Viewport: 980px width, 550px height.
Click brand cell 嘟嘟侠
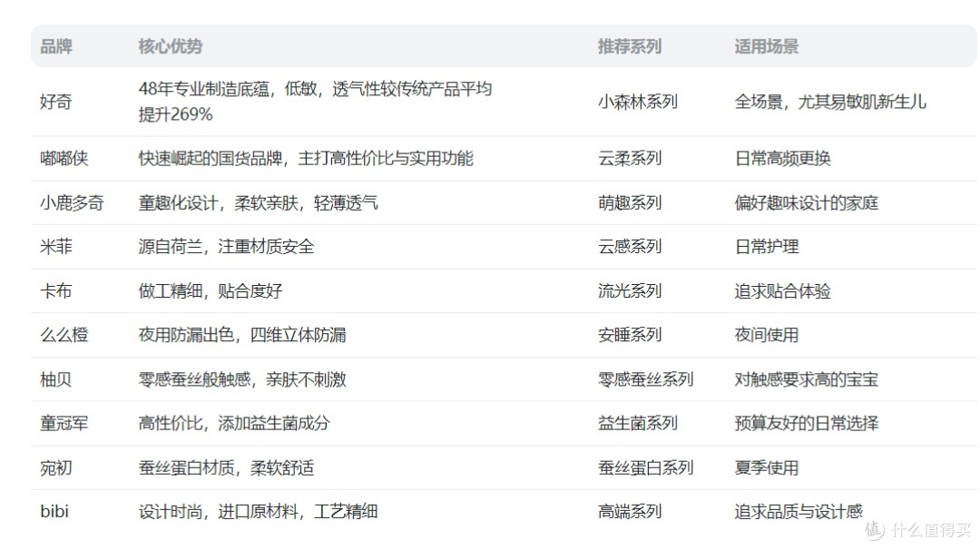[64, 158]
